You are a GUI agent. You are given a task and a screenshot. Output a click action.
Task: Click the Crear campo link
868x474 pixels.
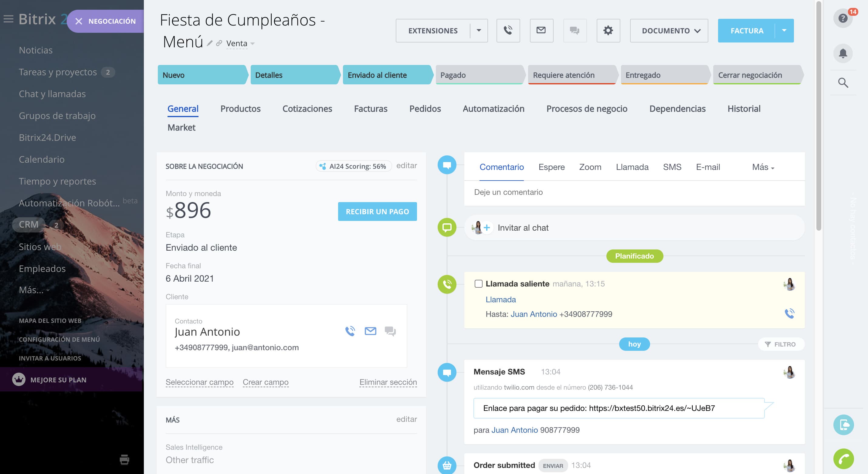click(x=266, y=382)
